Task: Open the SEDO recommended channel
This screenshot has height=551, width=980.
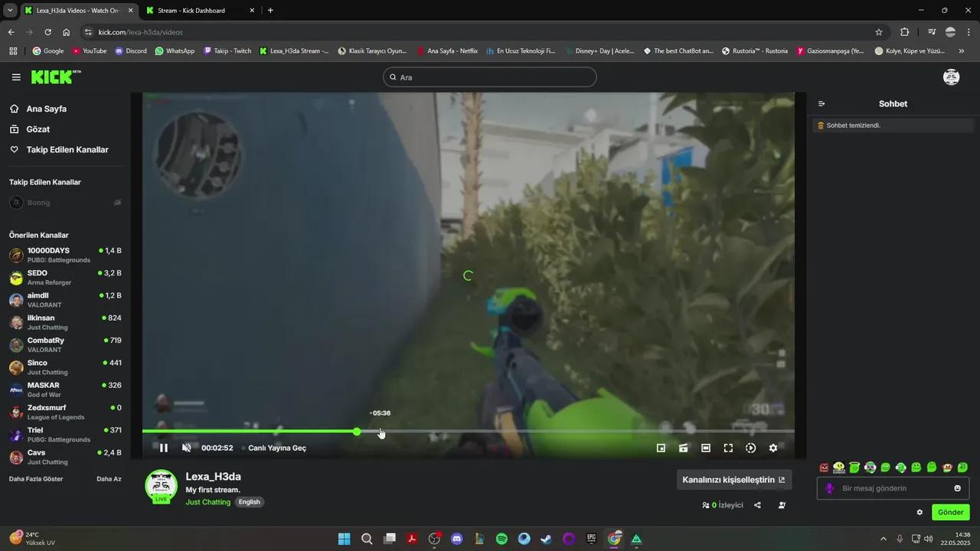Action: point(65,278)
